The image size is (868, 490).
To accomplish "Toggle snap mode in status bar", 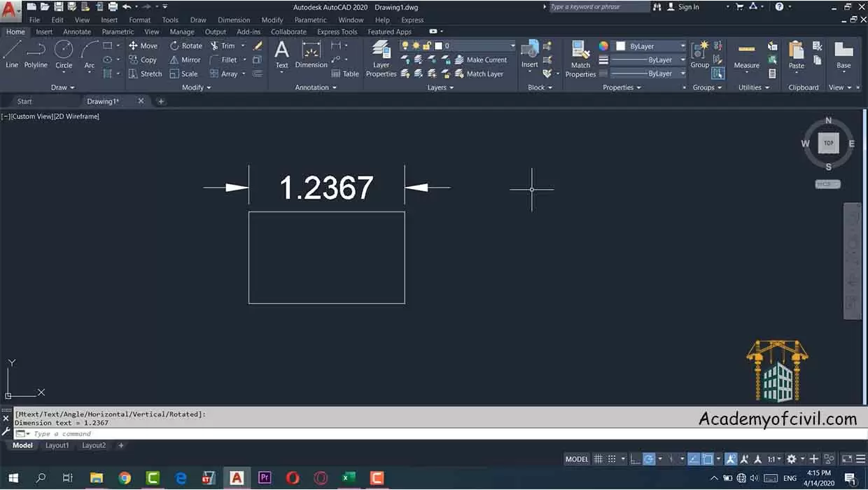I will tap(612, 459).
